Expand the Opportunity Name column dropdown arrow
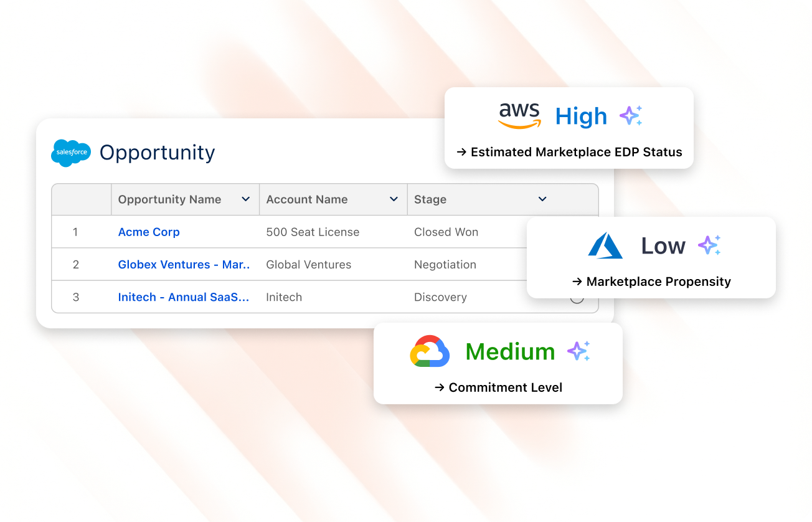Screen dimensions: 812x522 [245, 199]
